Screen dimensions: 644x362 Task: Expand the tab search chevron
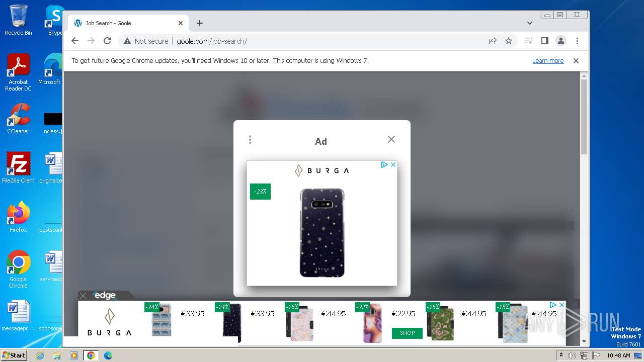tap(530, 23)
